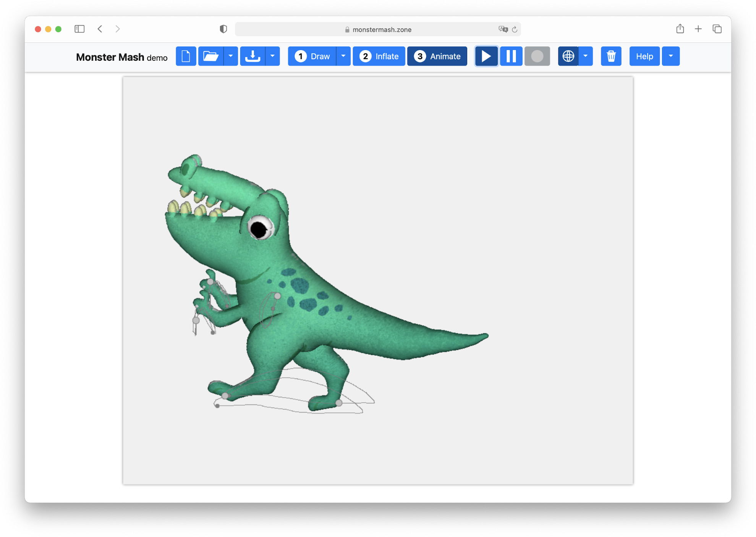Click the trash delete icon

[x=611, y=56]
